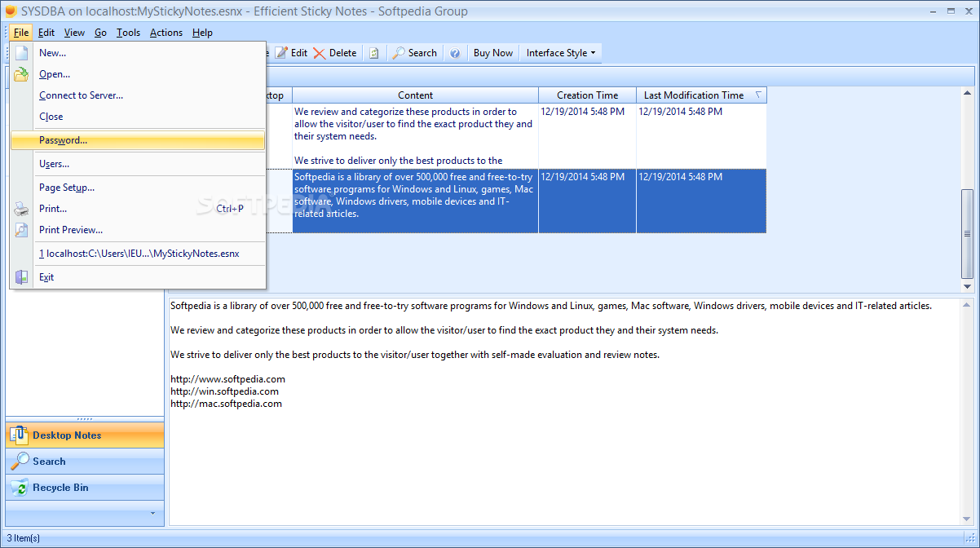Click the printer icon beside Print

(x=22, y=209)
